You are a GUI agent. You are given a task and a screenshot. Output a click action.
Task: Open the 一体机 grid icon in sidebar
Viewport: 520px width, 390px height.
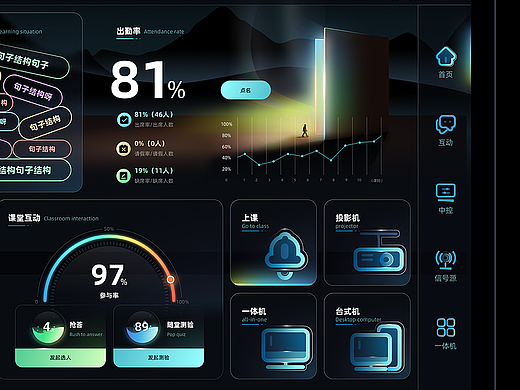point(446,327)
